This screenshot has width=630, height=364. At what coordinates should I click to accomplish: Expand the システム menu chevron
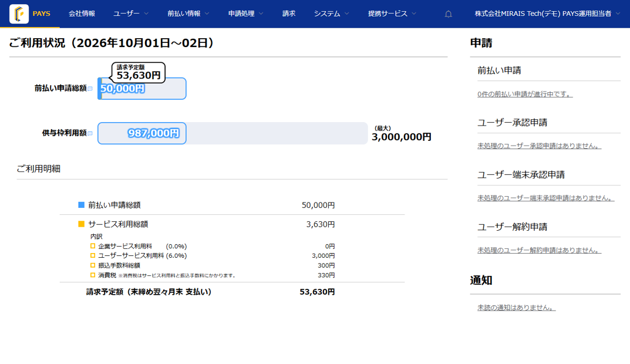pyautogui.click(x=347, y=14)
